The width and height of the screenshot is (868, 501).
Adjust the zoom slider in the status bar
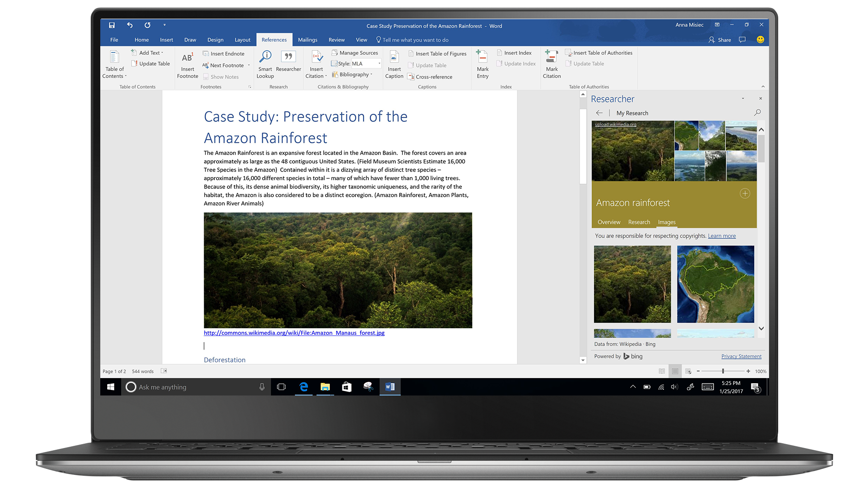(723, 371)
